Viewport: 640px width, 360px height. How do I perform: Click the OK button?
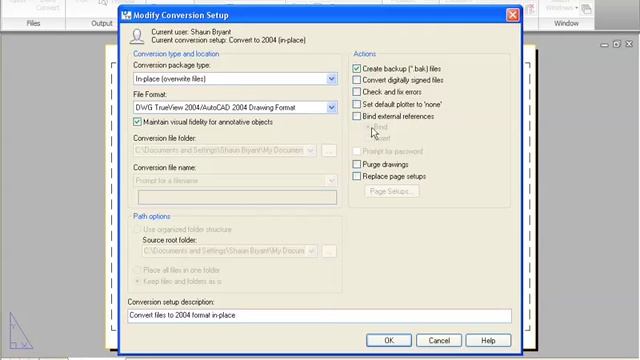(x=389, y=340)
